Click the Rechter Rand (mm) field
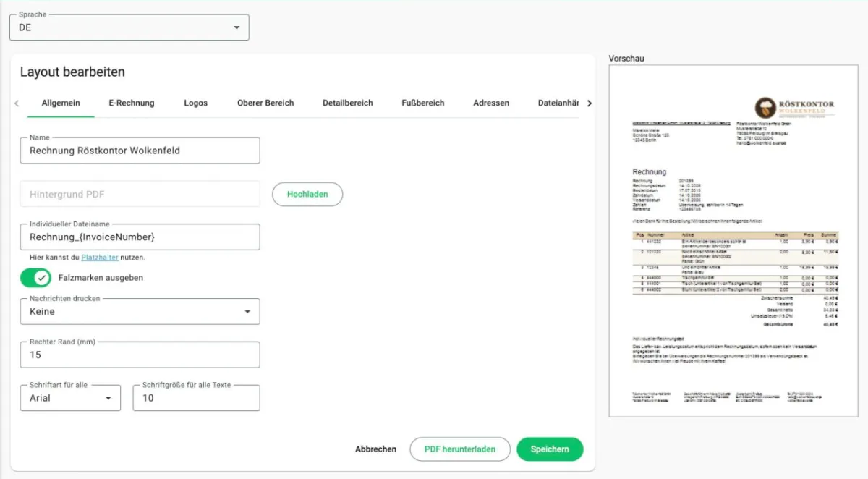This screenshot has height=479, width=868. point(140,355)
